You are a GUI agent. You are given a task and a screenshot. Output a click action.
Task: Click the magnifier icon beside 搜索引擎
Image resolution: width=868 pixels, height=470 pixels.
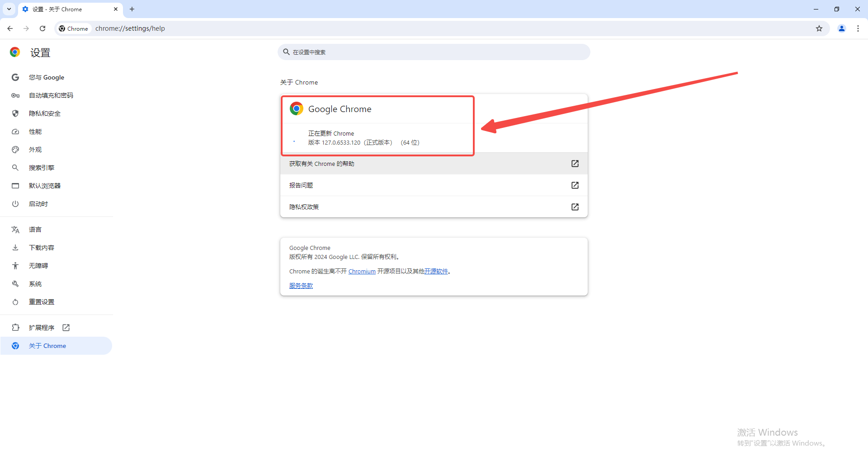[15, 168]
